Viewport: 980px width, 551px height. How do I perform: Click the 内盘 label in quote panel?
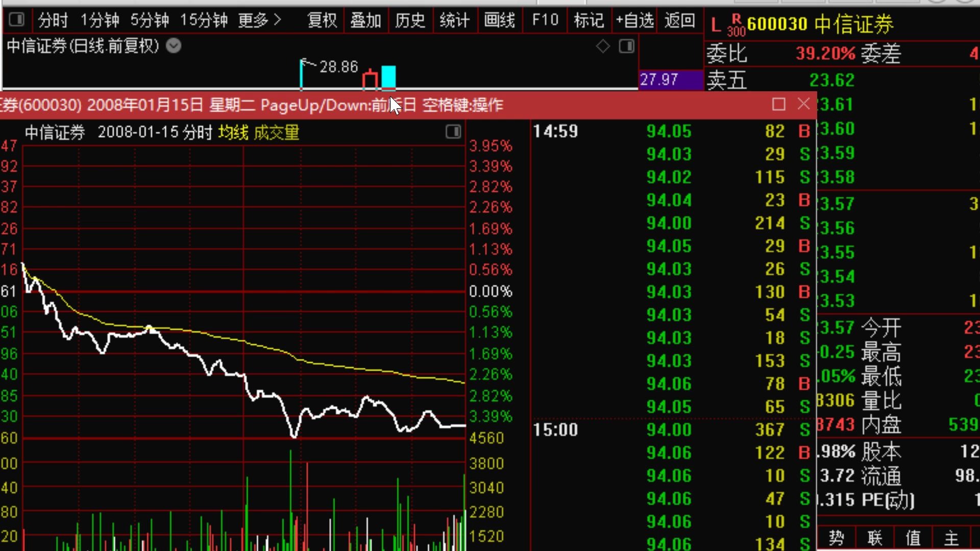coord(881,425)
